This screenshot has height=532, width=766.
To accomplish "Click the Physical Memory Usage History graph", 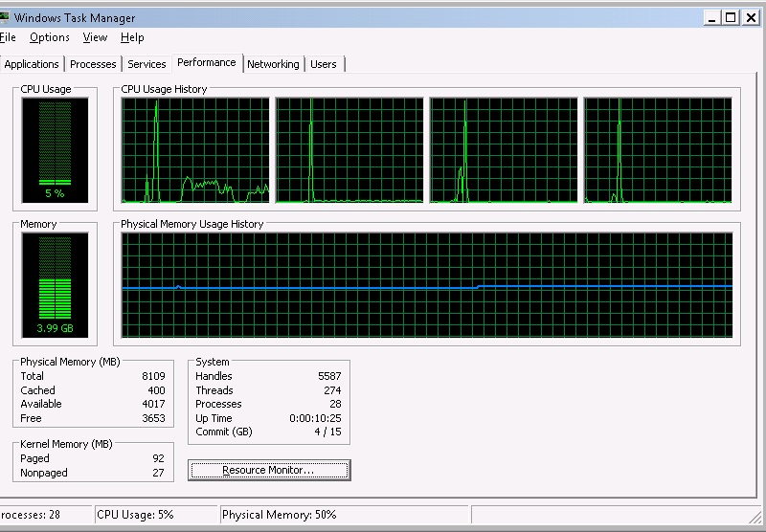I will click(x=427, y=284).
